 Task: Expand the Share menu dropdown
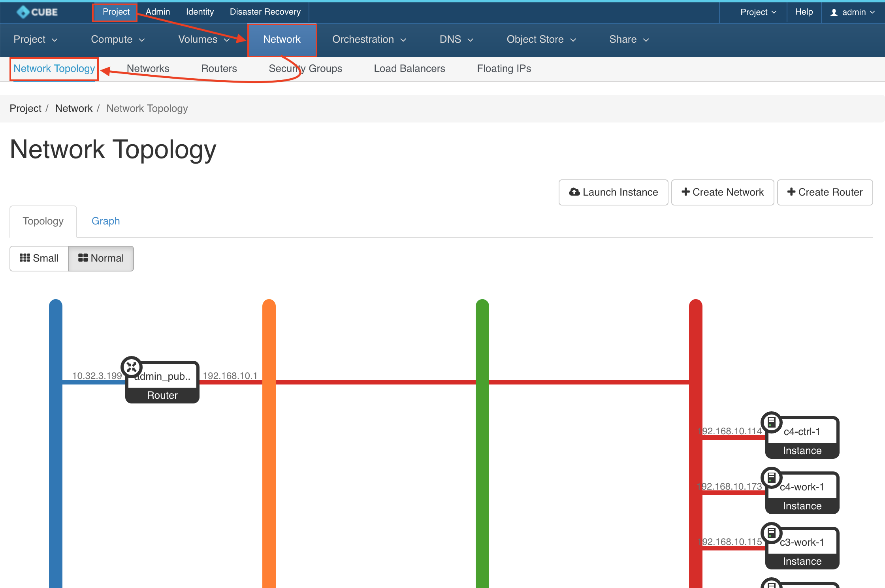[x=629, y=40]
